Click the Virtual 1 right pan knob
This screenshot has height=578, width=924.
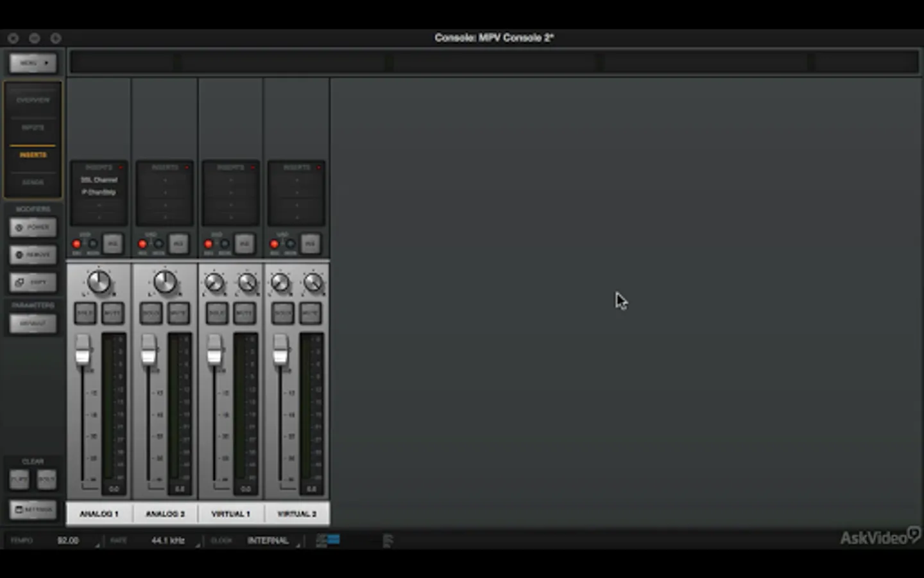(x=247, y=283)
